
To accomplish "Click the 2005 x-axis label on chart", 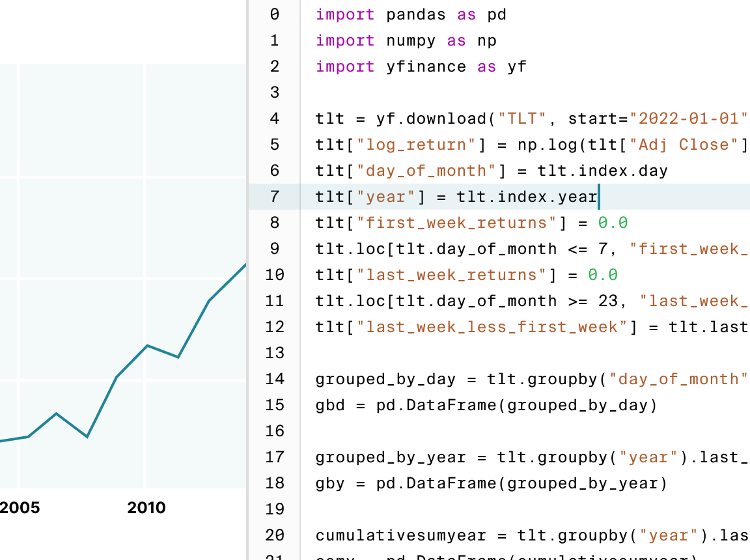I will 20,508.
